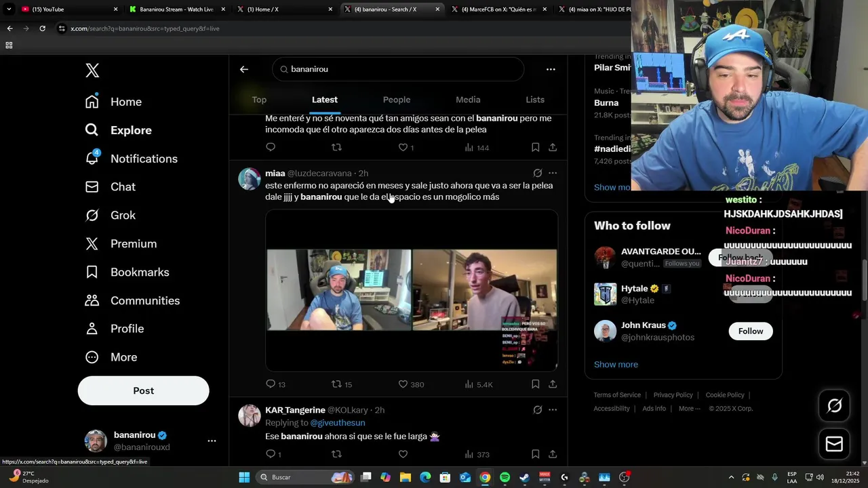This screenshot has height=488, width=868.
Task: Select the Latest tab
Action: [325, 100]
